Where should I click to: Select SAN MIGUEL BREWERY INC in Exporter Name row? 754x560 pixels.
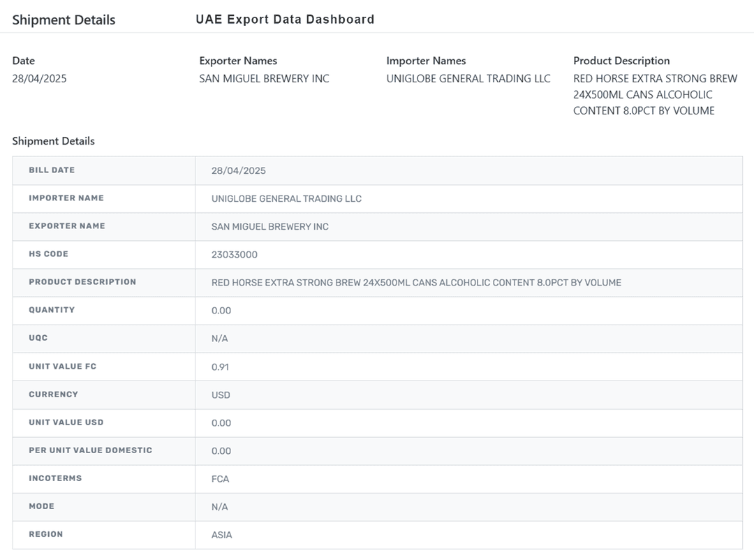click(x=269, y=226)
